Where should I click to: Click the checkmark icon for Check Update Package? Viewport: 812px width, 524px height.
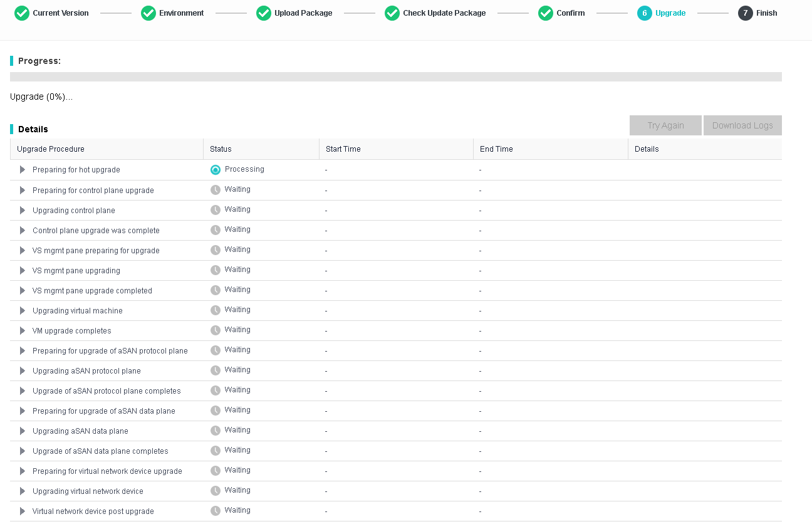(392, 13)
